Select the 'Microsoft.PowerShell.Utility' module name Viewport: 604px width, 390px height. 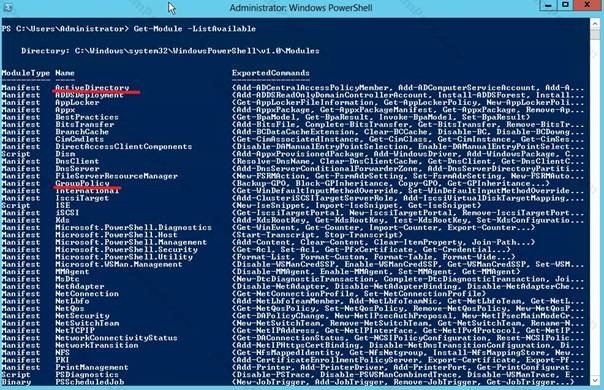pyautogui.click(x=123, y=257)
